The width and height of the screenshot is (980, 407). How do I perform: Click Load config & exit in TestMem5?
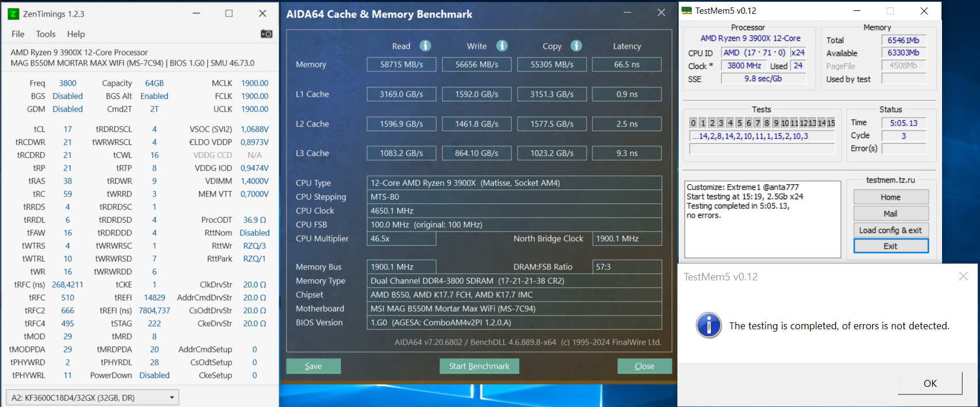coord(891,230)
